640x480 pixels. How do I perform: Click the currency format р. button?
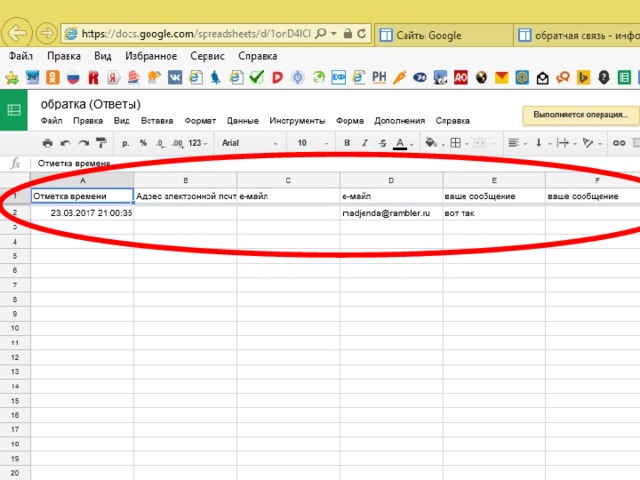(x=126, y=144)
